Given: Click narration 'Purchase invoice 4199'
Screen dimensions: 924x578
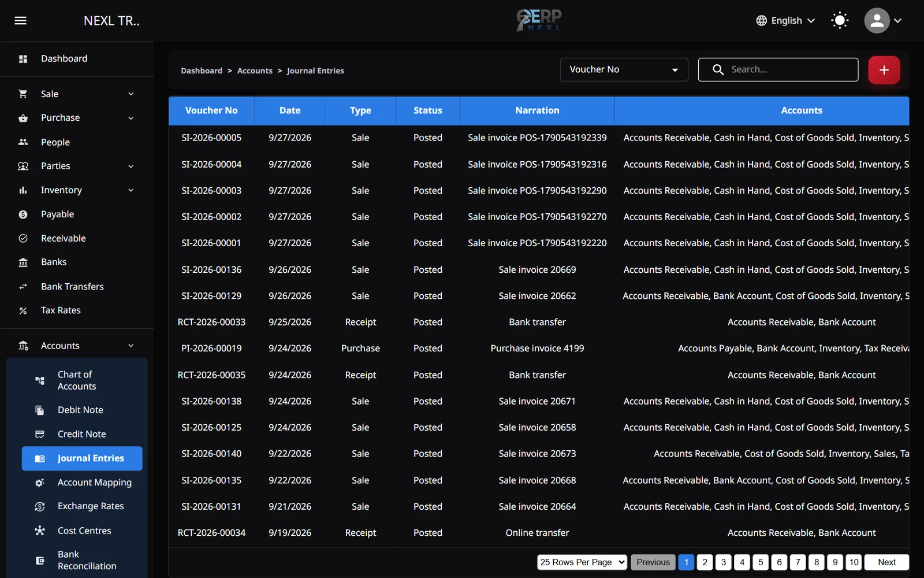Looking at the screenshot, I should tap(537, 349).
